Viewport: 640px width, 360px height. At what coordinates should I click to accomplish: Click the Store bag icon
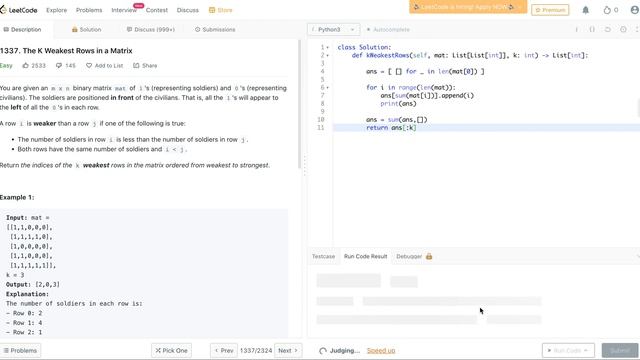pos(211,10)
